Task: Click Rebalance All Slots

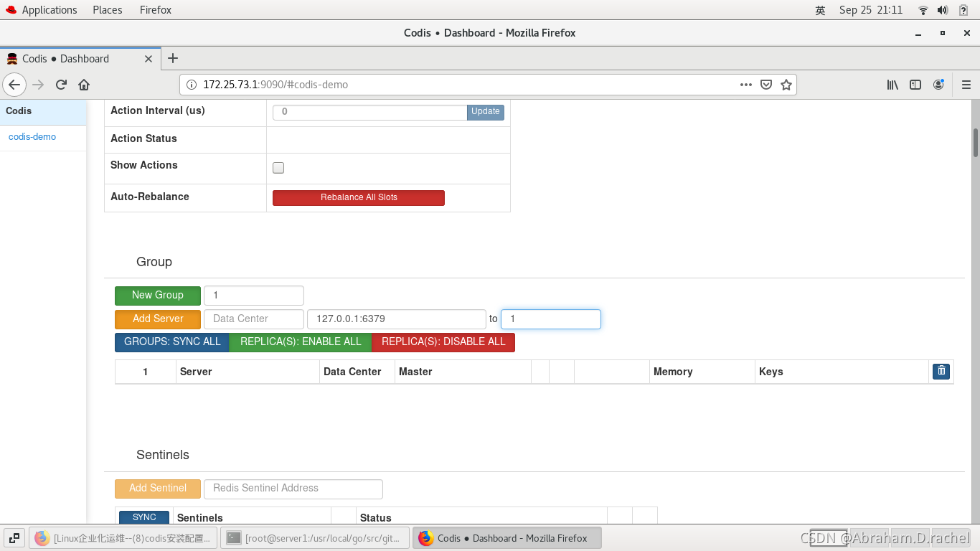Action: pos(359,197)
